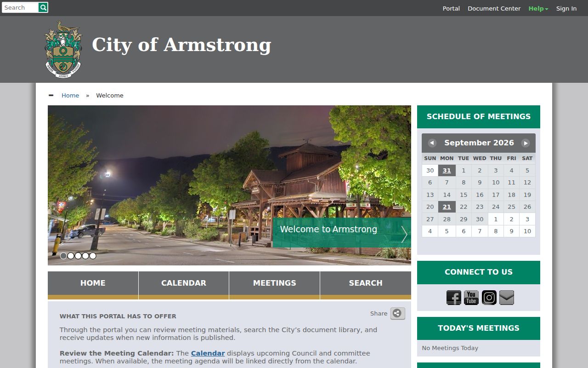Click the City of Armstrong crest logo
Screen dimensions: 588x368
(x=63, y=49)
